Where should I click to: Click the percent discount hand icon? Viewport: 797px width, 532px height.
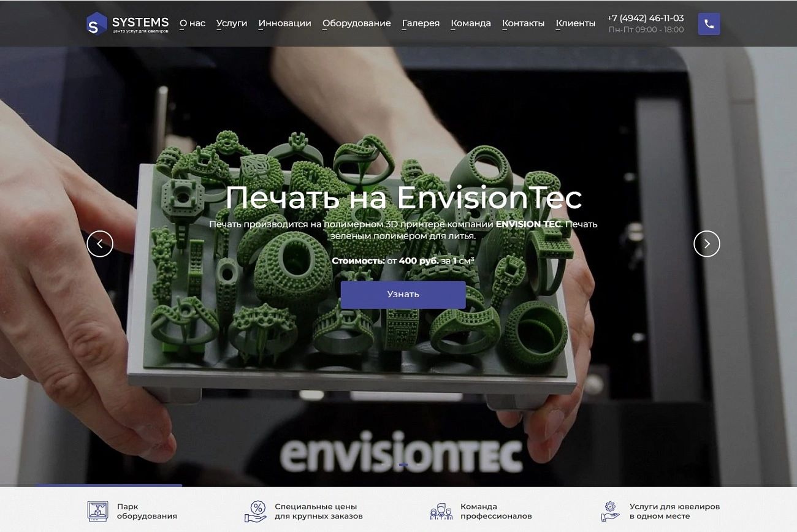click(256, 511)
